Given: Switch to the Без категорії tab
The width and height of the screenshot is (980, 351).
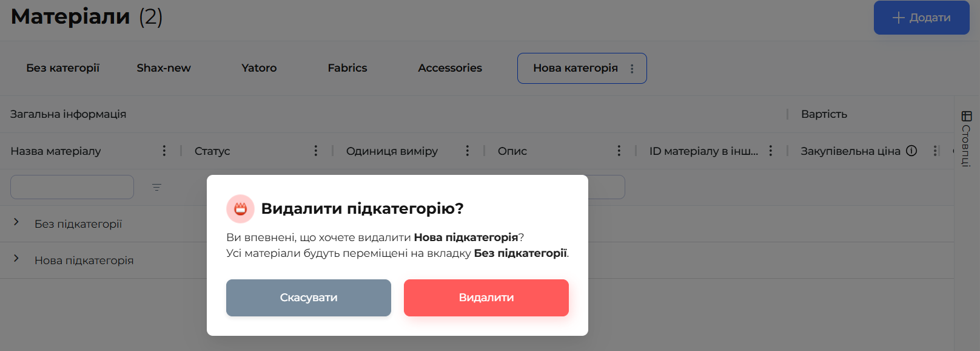Looking at the screenshot, I should pyautogui.click(x=62, y=68).
